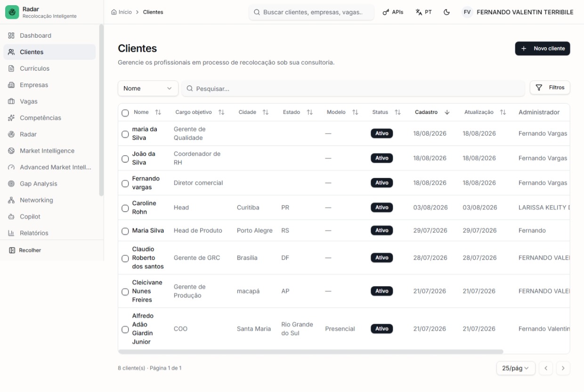Image resolution: width=584 pixels, height=392 pixels.
Task: Sort by Estado column arrows
Action: click(x=309, y=112)
